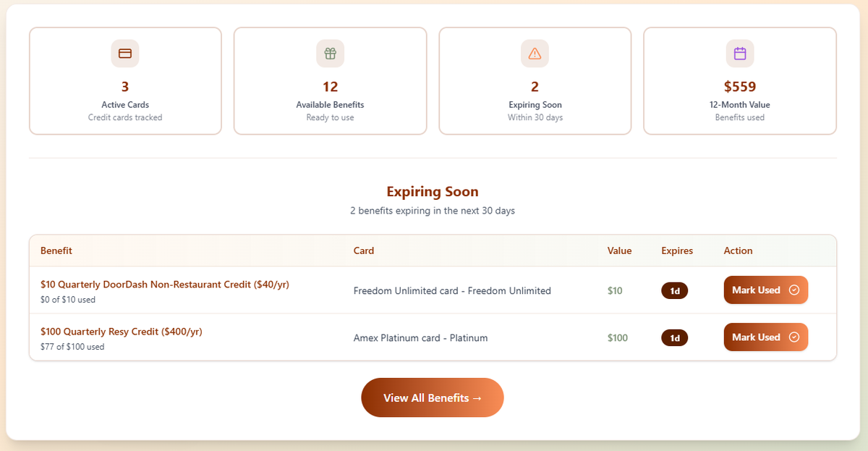This screenshot has height=451, width=868.
Task: Select the Active Cards summary card
Action: (125, 80)
